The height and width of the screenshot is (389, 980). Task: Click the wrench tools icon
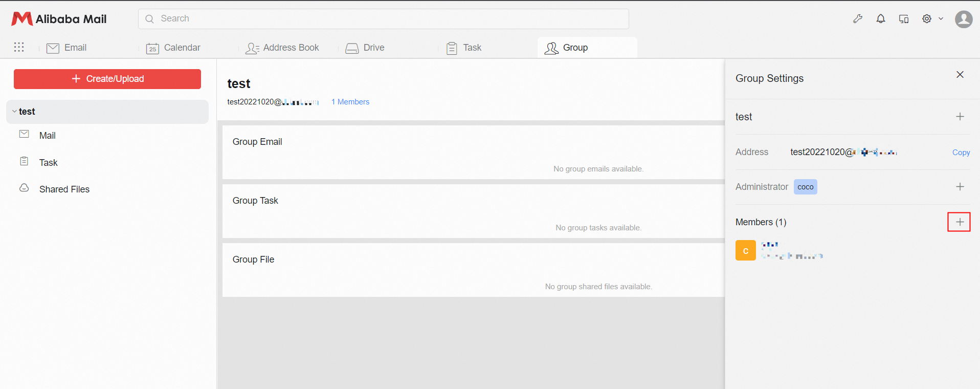click(858, 19)
